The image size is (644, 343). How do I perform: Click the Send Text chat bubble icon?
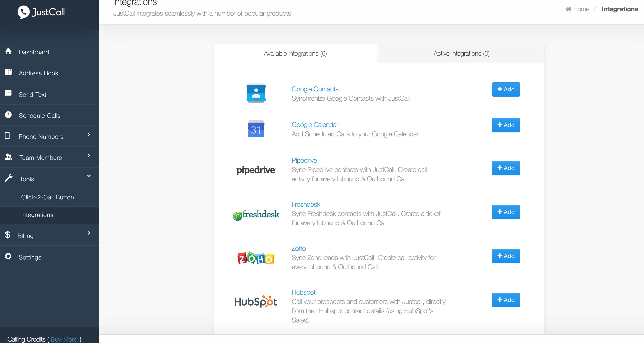pos(8,94)
